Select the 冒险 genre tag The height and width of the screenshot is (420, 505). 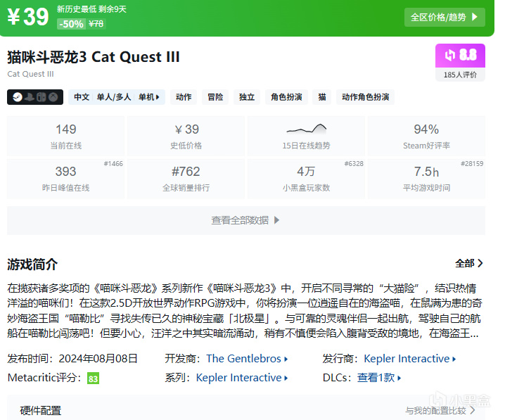coord(215,97)
